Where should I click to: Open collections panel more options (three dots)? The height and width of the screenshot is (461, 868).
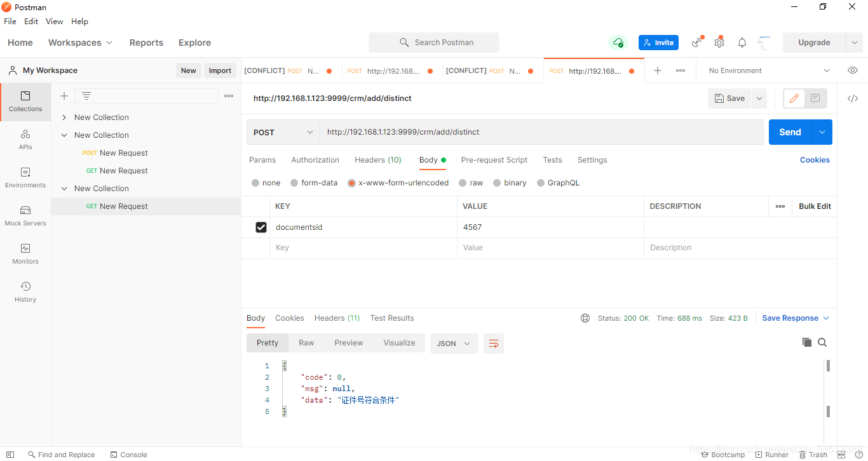(229, 96)
